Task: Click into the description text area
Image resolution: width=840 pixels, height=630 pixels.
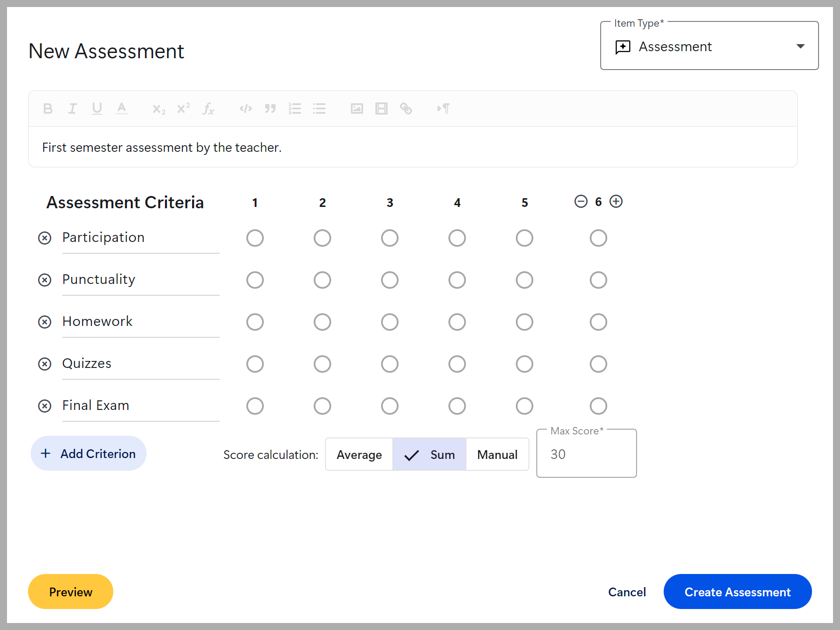Action: pos(413,147)
